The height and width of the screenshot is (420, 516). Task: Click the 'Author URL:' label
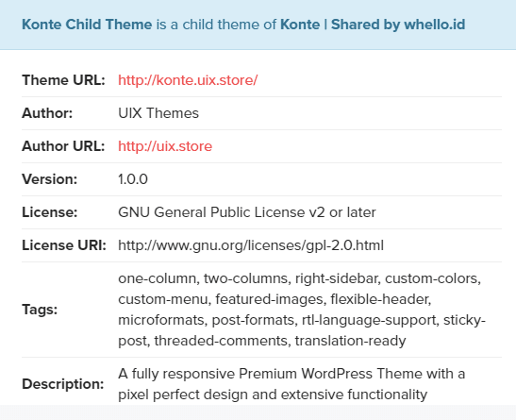pos(63,146)
